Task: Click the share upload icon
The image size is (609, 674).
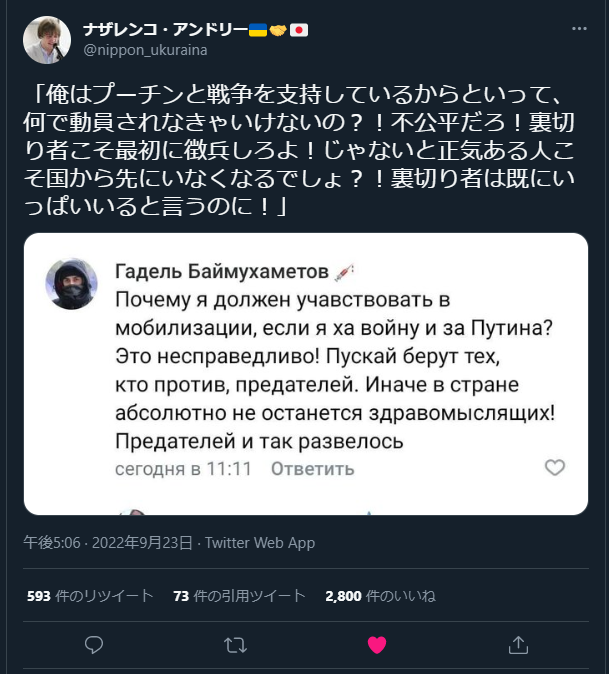Action: 518,645
